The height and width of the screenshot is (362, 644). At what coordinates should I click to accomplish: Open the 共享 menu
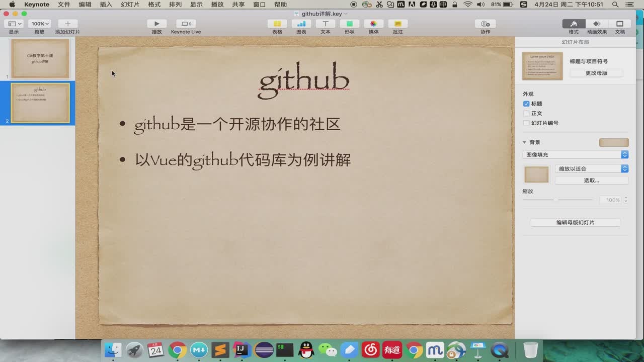[238, 5]
